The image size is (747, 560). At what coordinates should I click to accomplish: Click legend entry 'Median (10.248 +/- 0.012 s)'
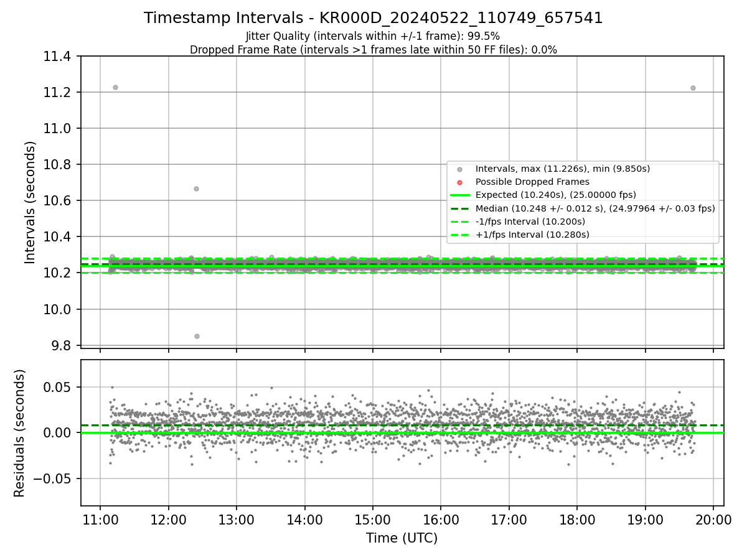[x=595, y=208]
